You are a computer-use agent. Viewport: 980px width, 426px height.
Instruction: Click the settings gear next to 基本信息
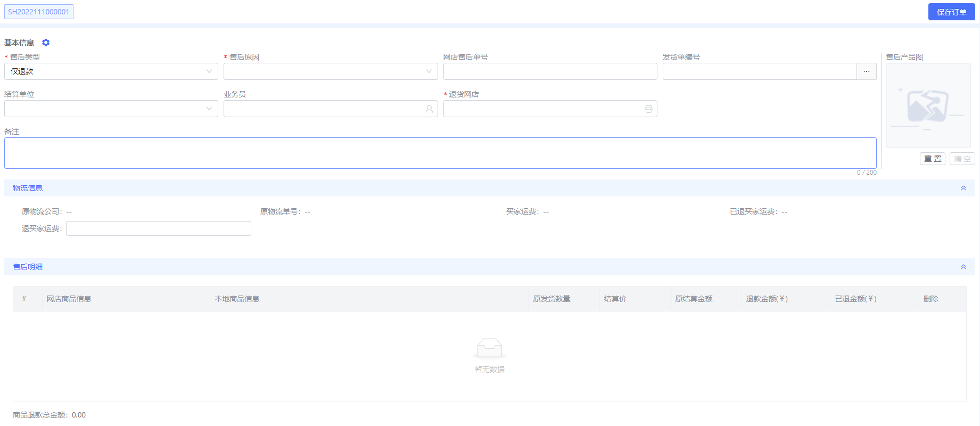tap(46, 43)
